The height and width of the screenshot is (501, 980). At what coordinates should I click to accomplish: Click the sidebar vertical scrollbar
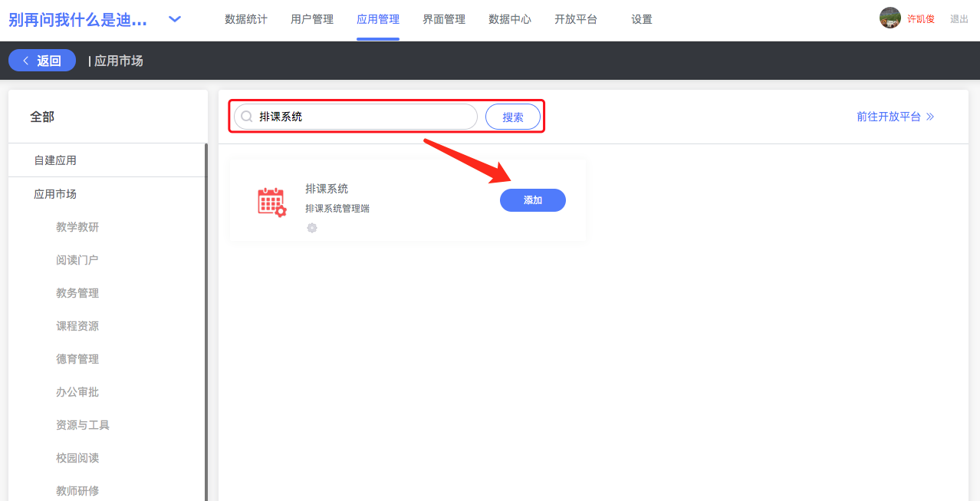(206, 322)
